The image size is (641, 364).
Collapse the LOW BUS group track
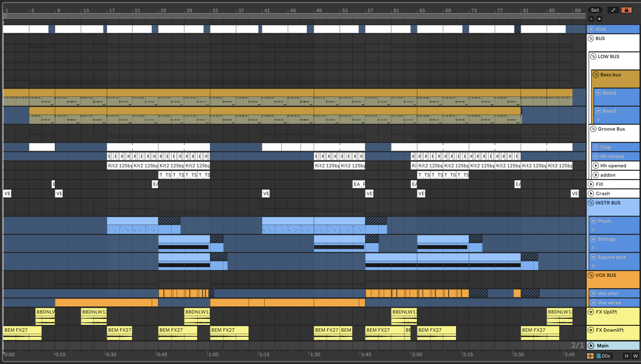point(593,57)
